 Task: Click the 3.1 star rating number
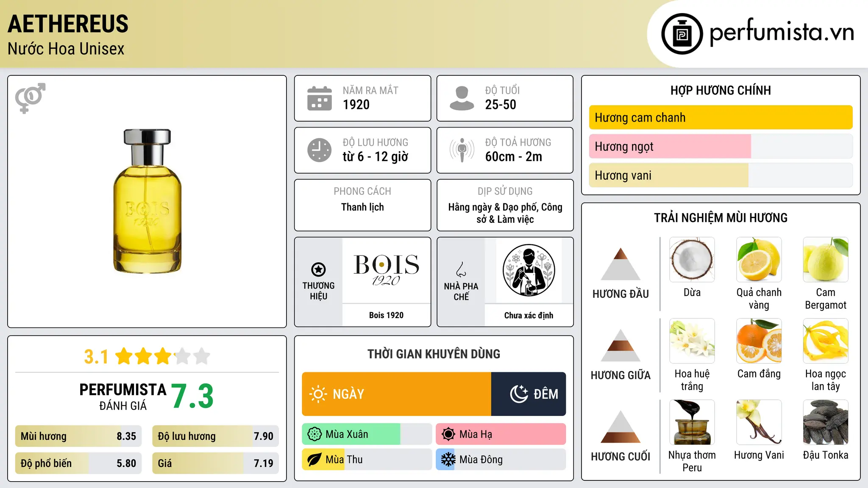[x=96, y=357]
